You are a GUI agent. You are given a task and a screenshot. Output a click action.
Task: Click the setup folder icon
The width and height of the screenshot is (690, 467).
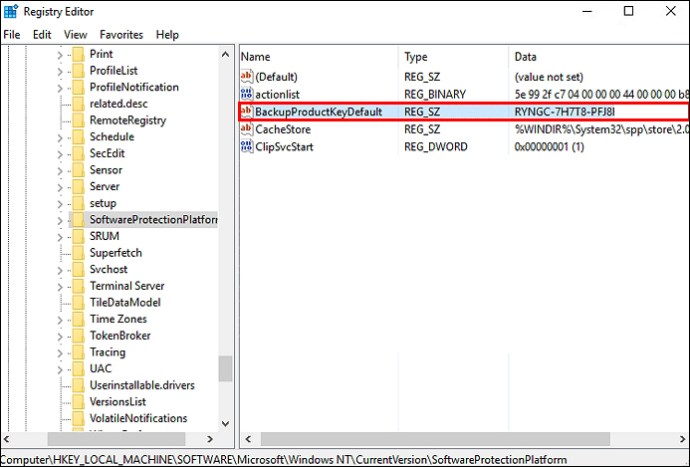(78, 203)
